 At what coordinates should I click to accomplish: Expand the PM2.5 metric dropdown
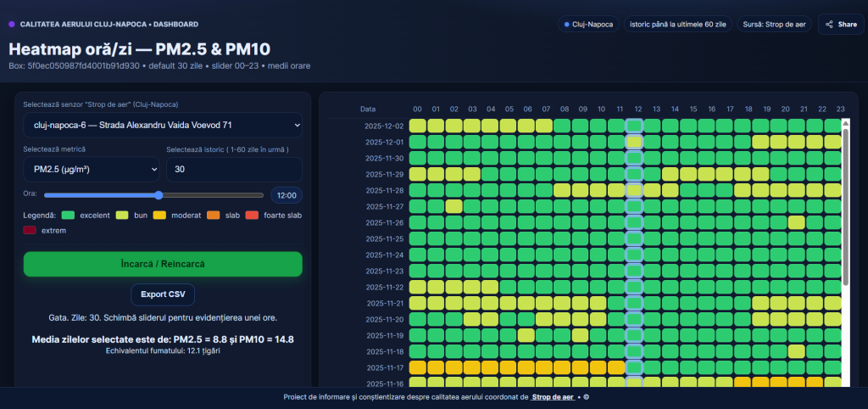click(91, 170)
